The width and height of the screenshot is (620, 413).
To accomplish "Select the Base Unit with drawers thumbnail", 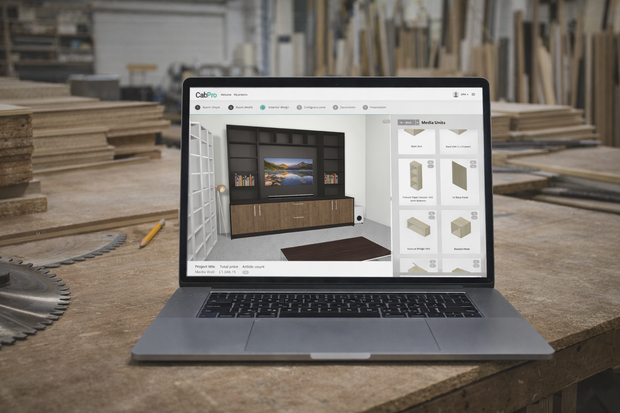I will coord(459,141).
